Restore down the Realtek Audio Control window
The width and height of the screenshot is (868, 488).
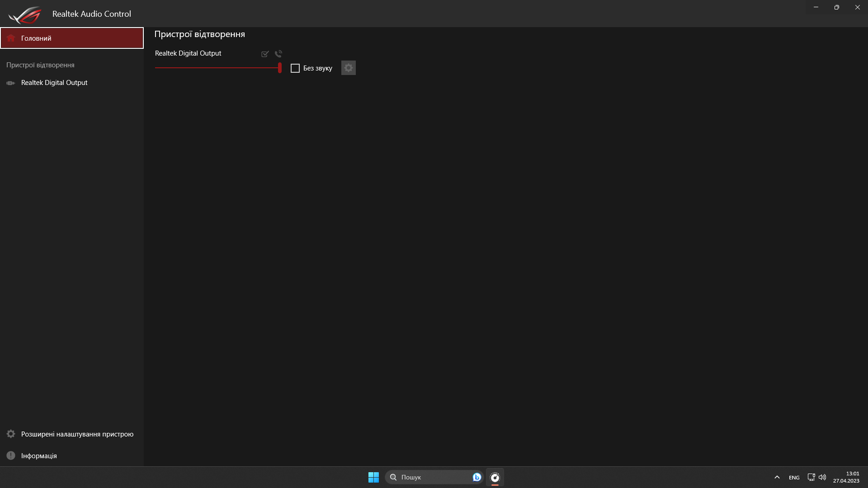837,7
